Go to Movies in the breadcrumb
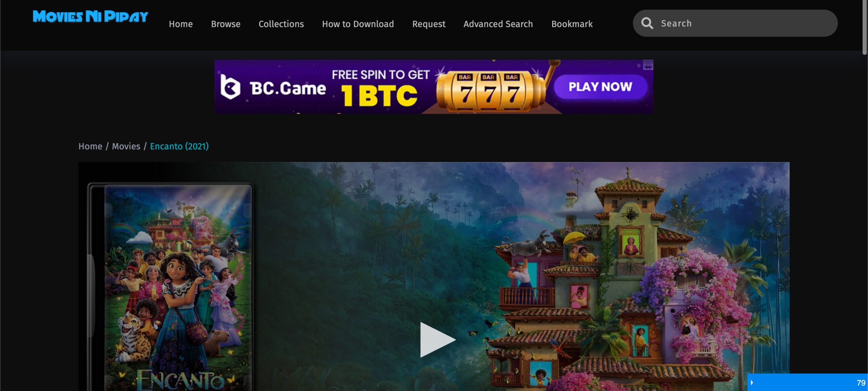Viewport: 868px width, 391px height. coord(126,146)
